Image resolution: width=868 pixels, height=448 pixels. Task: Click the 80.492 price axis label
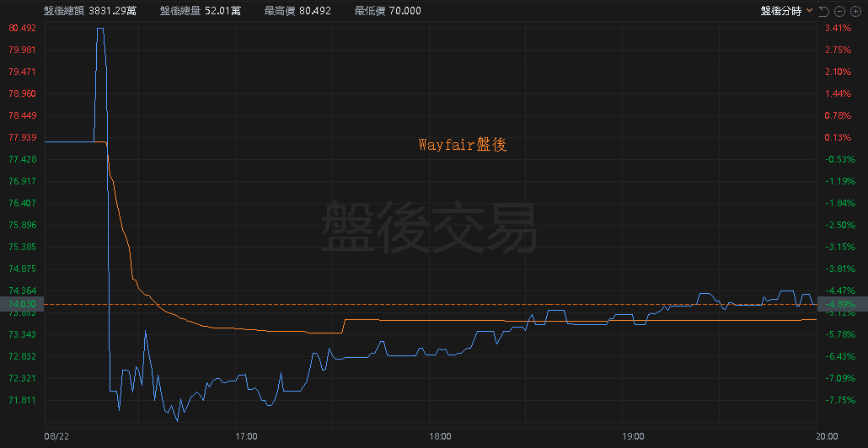(x=23, y=28)
